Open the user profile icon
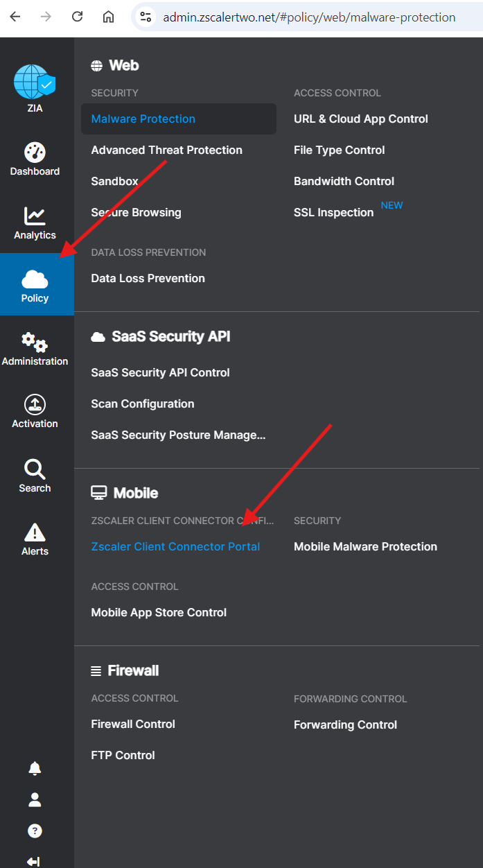This screenshot has width=483, height=868. click(35, 800)
